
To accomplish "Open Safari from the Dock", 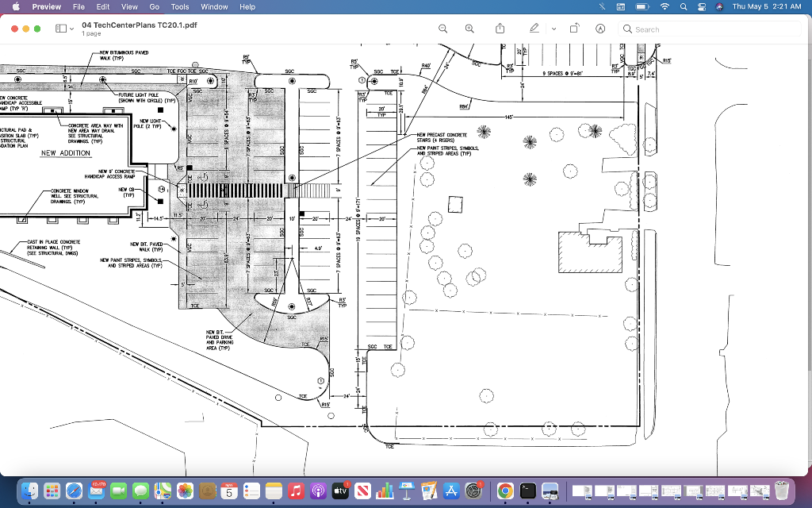I will [x=74, y=491].
